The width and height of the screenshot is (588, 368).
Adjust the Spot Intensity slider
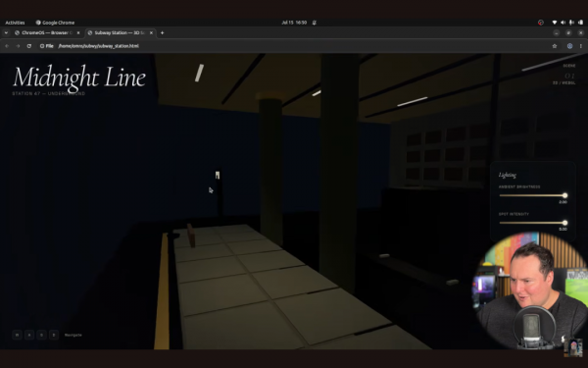click(x=532, y=223)
